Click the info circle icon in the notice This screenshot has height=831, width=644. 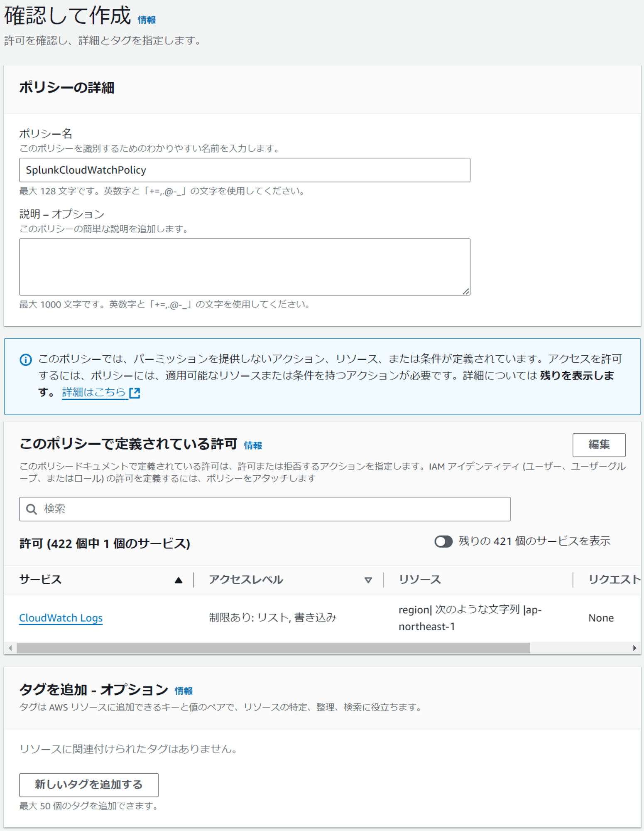coord(26,359)
